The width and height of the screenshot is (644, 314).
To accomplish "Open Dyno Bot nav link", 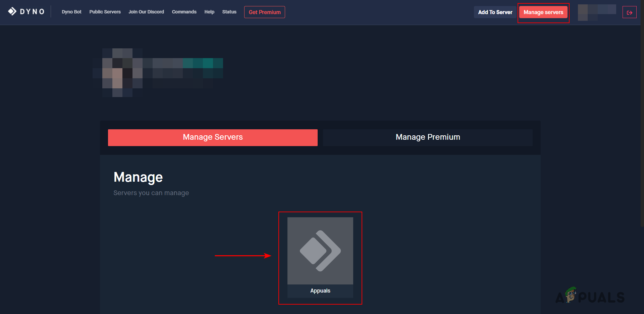I will [x=71, y=12].
